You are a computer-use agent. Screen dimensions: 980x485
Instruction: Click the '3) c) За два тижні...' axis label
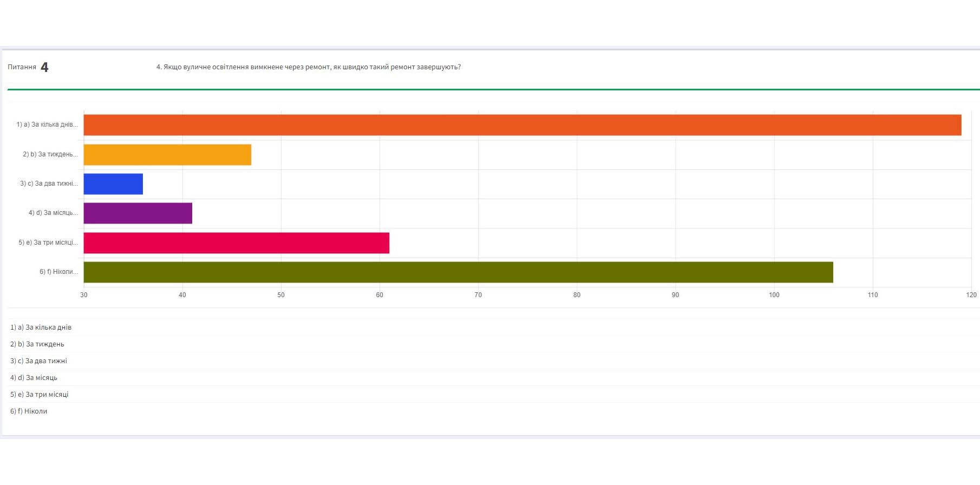coord(49,183)
